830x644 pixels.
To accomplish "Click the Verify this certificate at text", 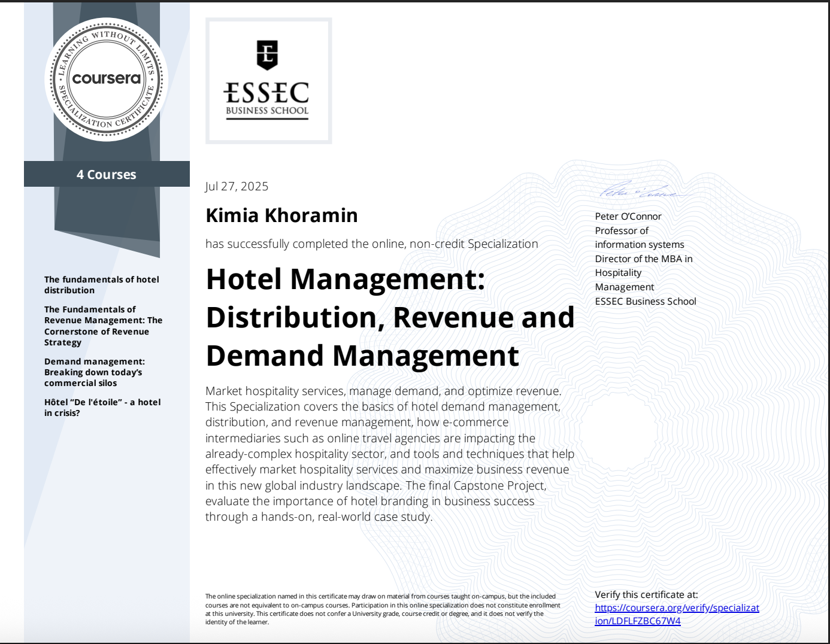I will click(x=646, y=594).
